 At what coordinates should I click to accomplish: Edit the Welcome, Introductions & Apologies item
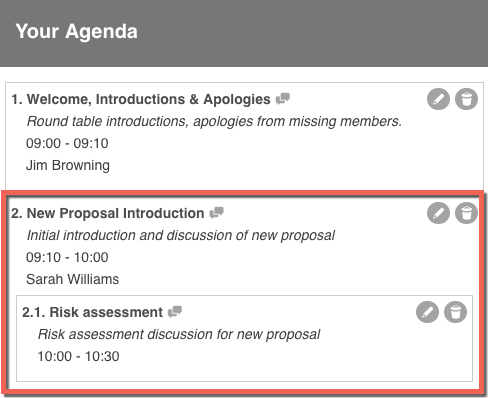click(x=438, y=99)
